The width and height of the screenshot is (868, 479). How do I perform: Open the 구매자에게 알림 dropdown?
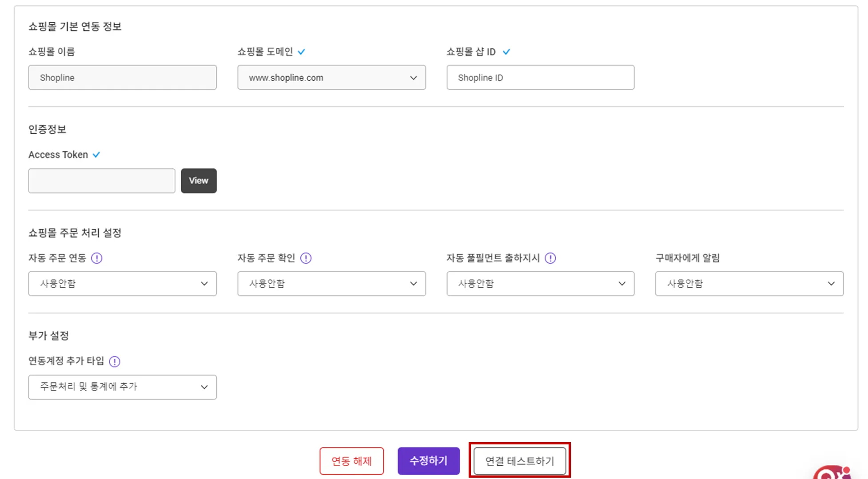749,284
